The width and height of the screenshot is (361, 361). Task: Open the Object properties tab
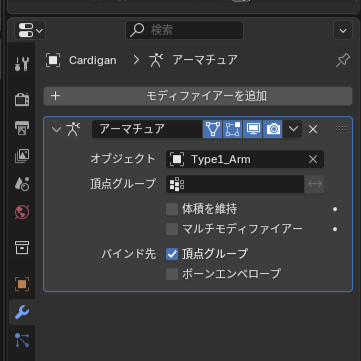pos(22,284)
